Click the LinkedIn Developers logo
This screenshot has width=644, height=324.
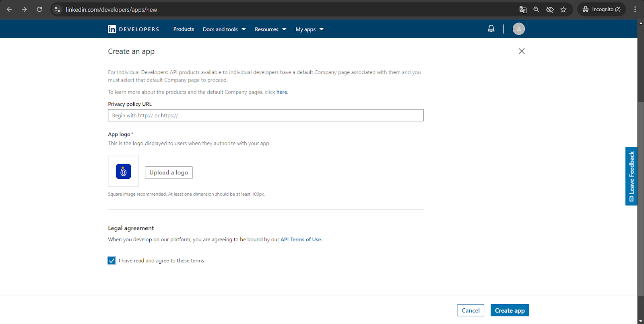point(134,29)
